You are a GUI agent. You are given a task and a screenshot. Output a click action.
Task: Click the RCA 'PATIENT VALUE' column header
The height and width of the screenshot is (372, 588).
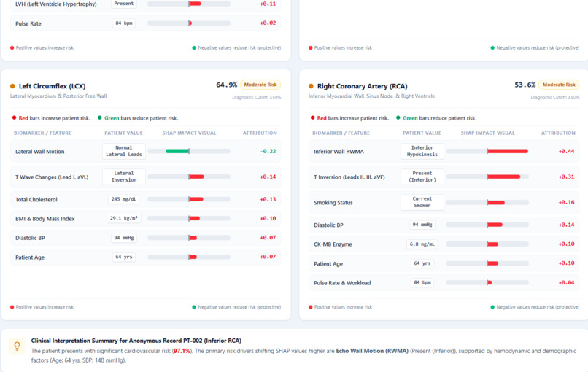pyautogui.click(x=422, y=133)
